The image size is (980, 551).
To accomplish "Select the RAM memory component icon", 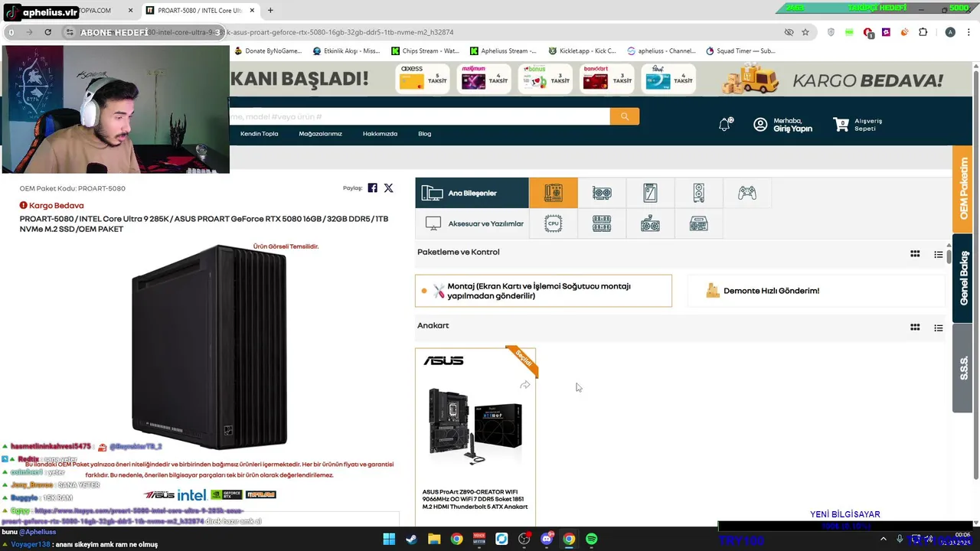I will [602, 223].
